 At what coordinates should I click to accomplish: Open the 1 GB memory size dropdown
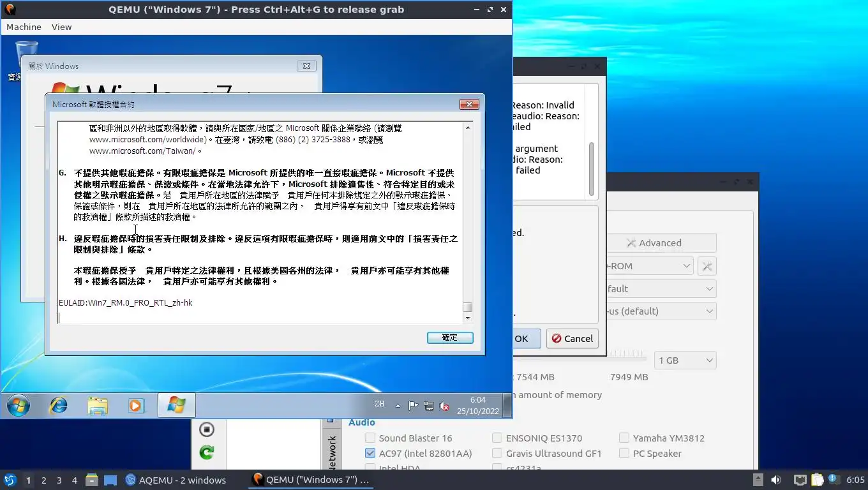point(685,360)
